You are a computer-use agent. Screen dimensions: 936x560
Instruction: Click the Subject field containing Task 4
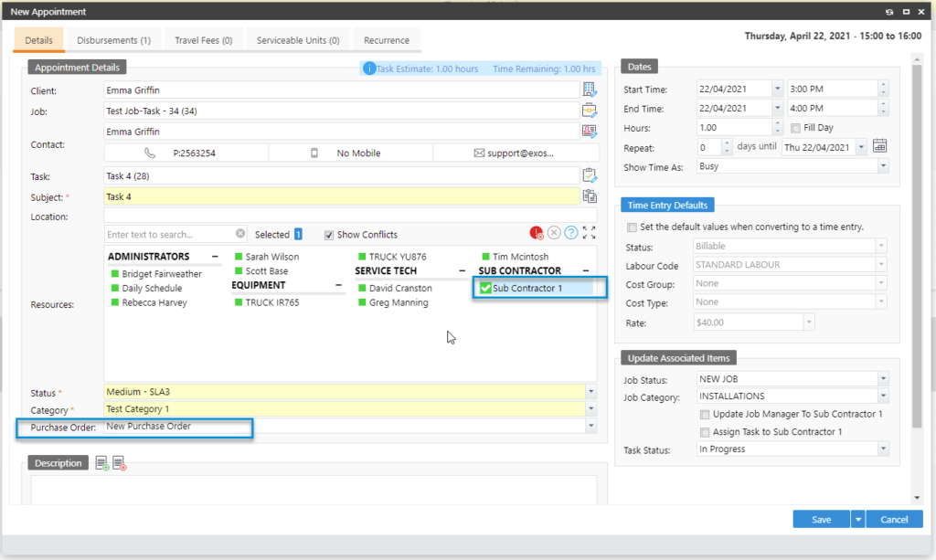(342, 196)
